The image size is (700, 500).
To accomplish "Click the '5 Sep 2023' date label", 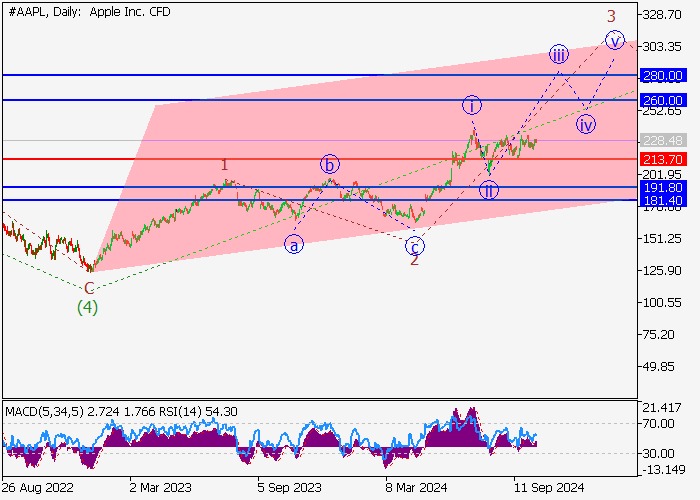I will [x=290, y=487].
